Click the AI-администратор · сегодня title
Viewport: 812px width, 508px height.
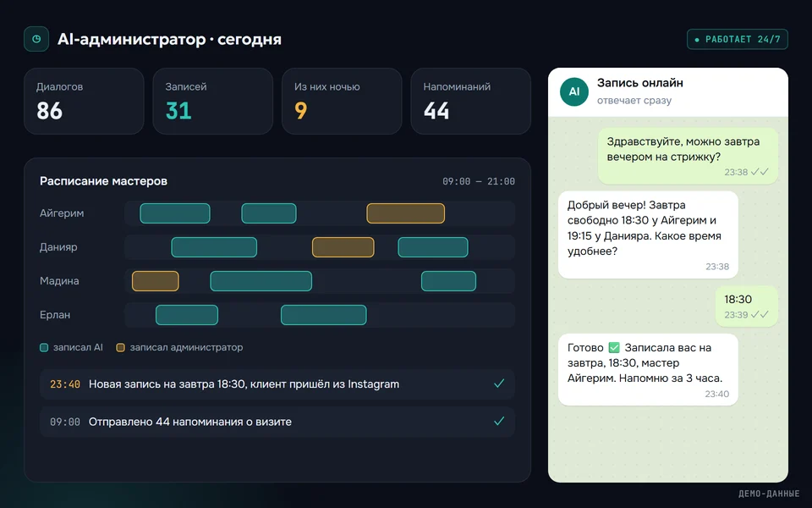tap(169, 40)
